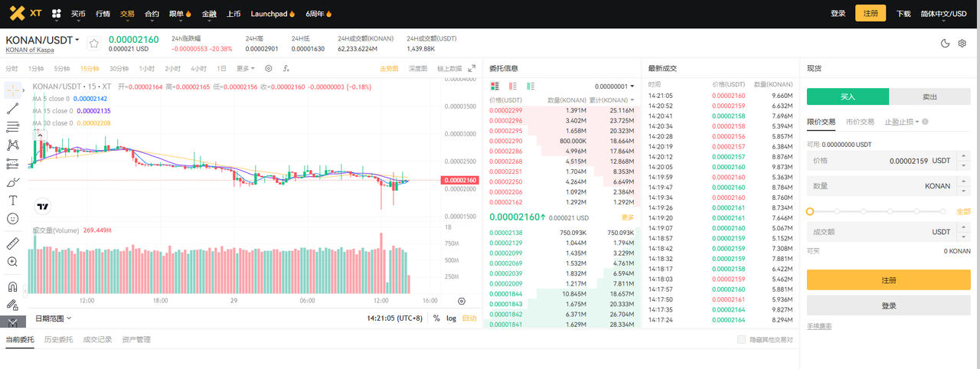Image resolution: width=980 pixels, height=369 pixels.
Task: Switch to 市价交易 tab
Action: (860, 122)
